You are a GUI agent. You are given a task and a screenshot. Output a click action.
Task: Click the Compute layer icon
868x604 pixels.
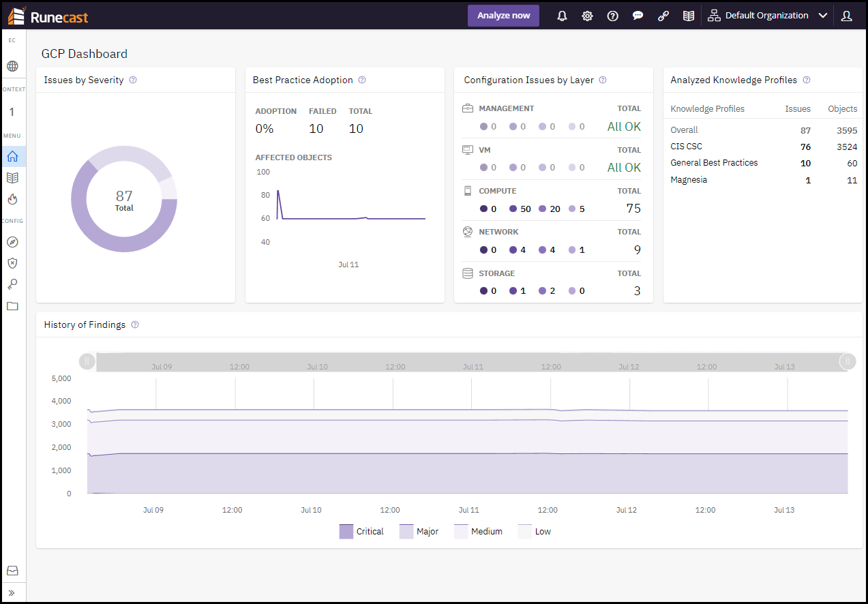[x=468, y=191]
